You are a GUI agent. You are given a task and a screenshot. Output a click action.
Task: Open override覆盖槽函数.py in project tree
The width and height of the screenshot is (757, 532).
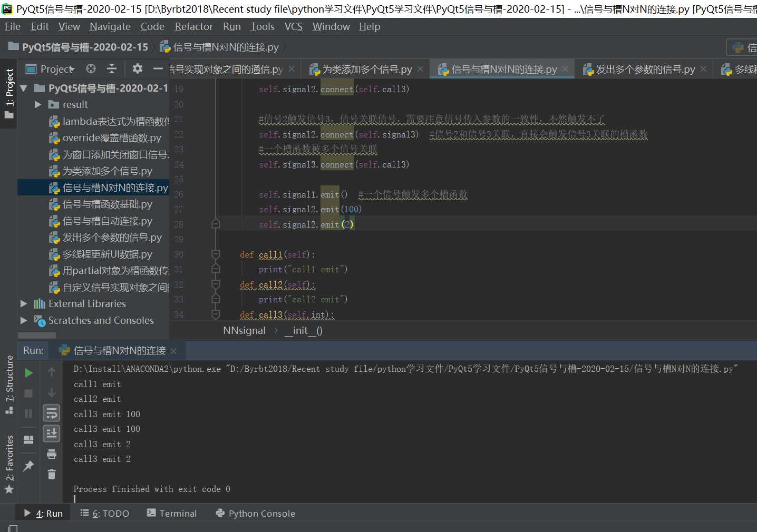105,138
